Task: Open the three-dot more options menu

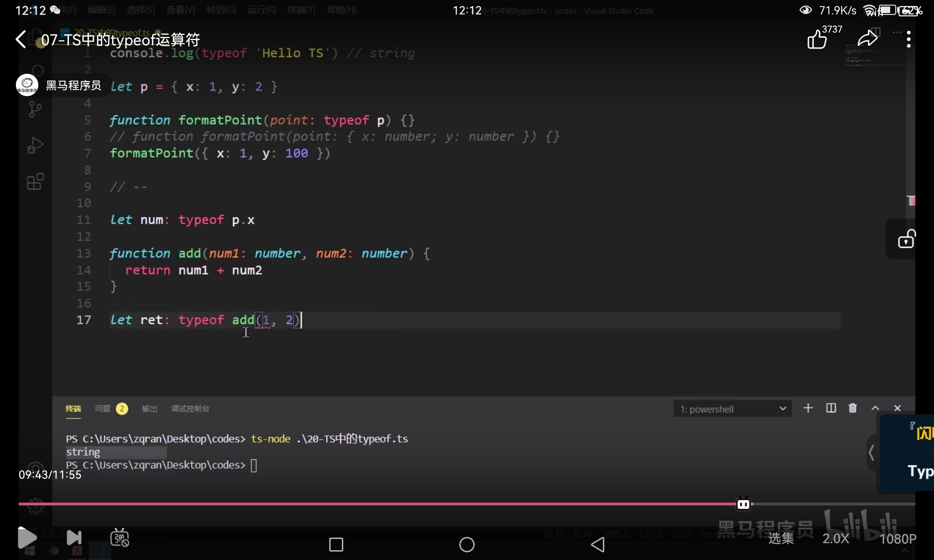Action: point(908,39)
